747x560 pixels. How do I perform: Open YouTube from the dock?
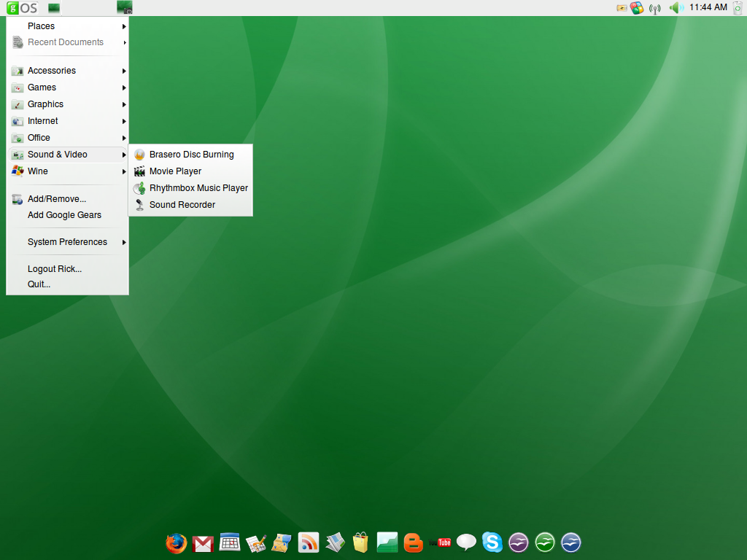point(439,542)
